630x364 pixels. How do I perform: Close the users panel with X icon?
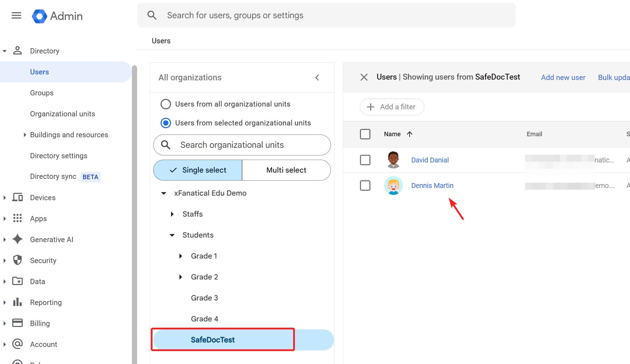pyautogui.click(x=364, y=77)
